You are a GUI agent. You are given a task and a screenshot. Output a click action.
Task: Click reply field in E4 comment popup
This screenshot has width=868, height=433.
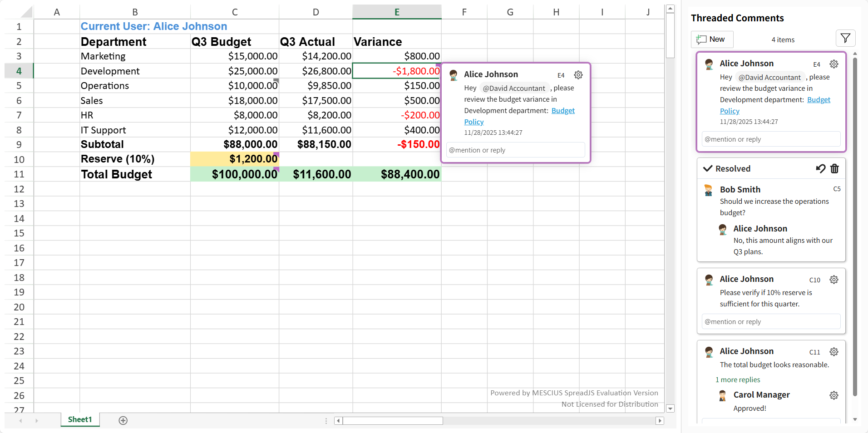515,150
